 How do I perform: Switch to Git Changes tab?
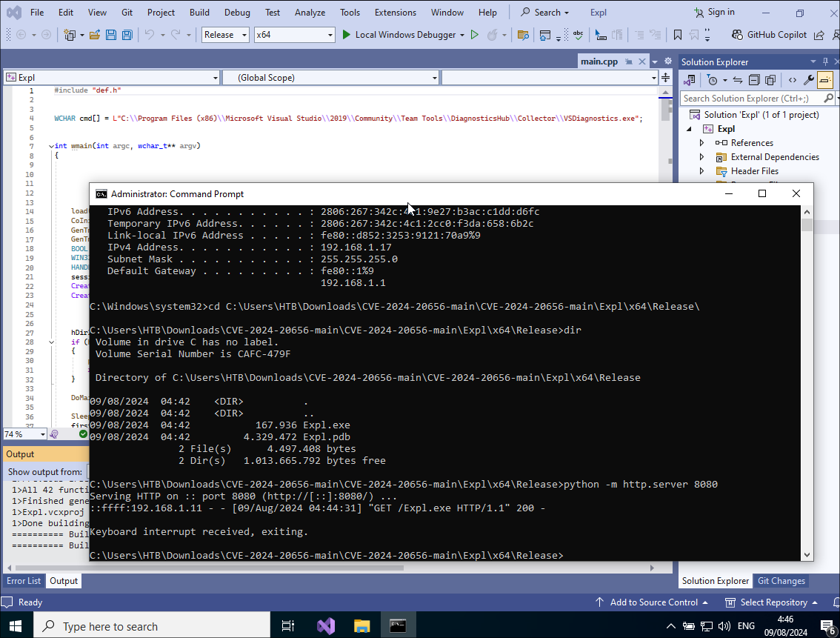click(x=781, y=581)
